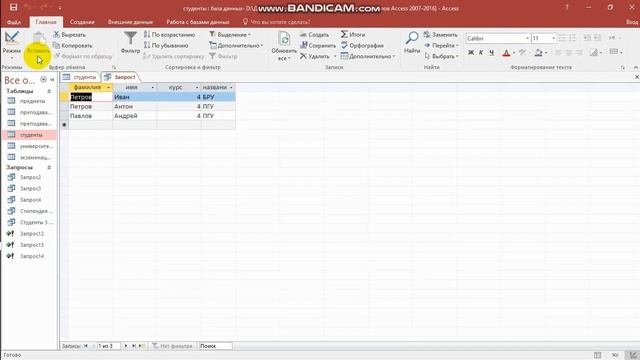The width and height of the screenshot is (640, 360).
Task: Click the Поиск search field
Action: pos(215,346)
